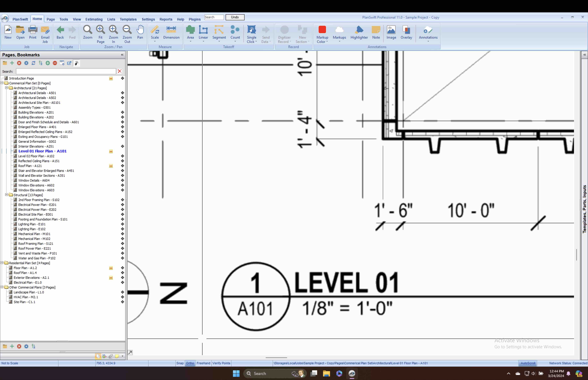The image size is (588, 380).
Task: Open the Scale tool dropdown arrow
Action: click(x=155, y=42)
